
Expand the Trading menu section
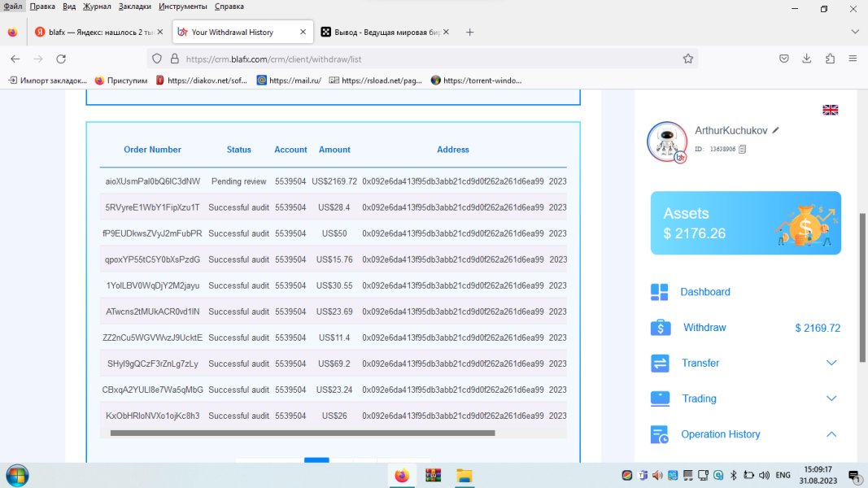831,399
